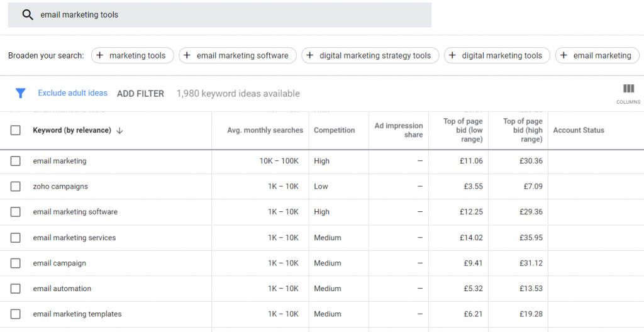Screen dimensions: 644x332
Task: Check the 'email automation' checkbox
Action: click(16, 289)
